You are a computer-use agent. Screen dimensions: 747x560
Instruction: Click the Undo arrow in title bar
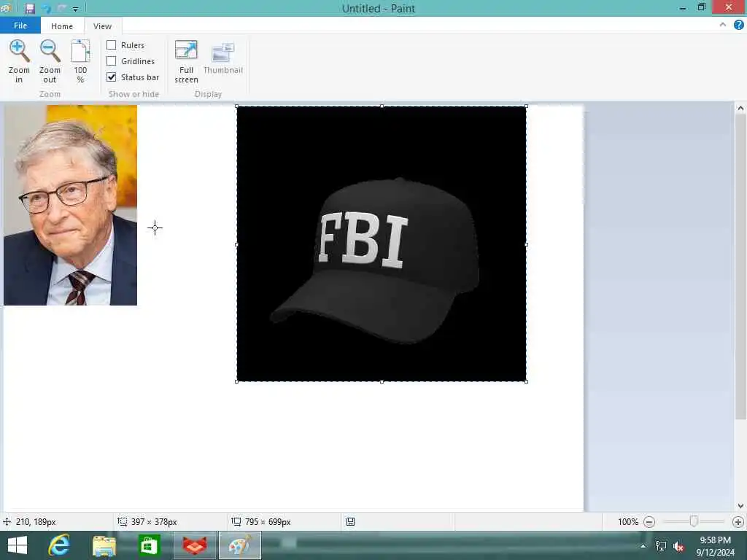[x=46, y=8]
